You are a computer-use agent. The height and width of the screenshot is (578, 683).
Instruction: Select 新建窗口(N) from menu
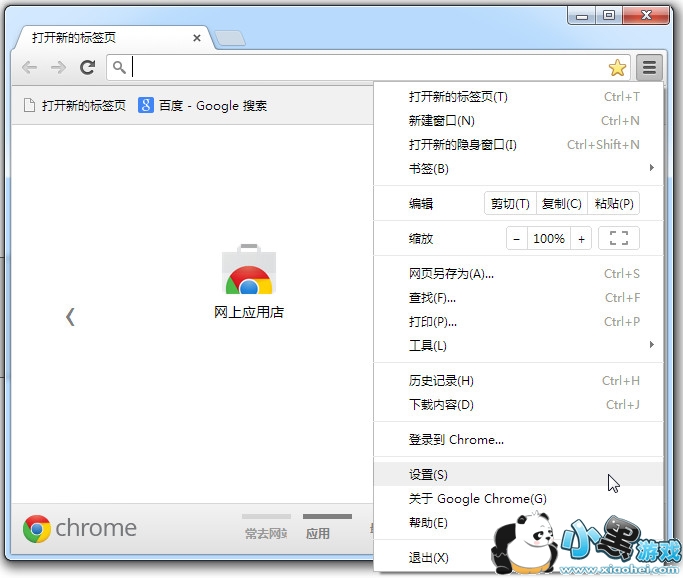tap(518, 121)
